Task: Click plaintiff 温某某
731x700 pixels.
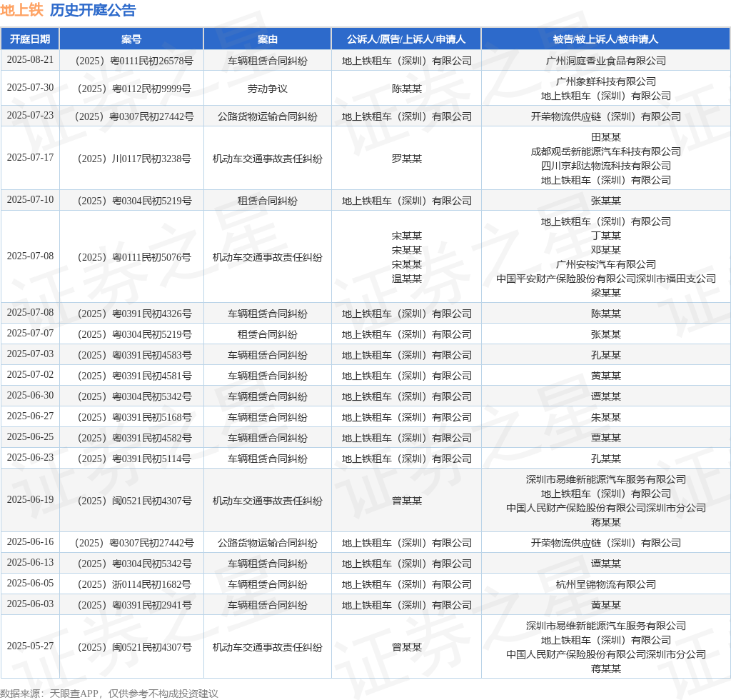Action: point(407,279)
